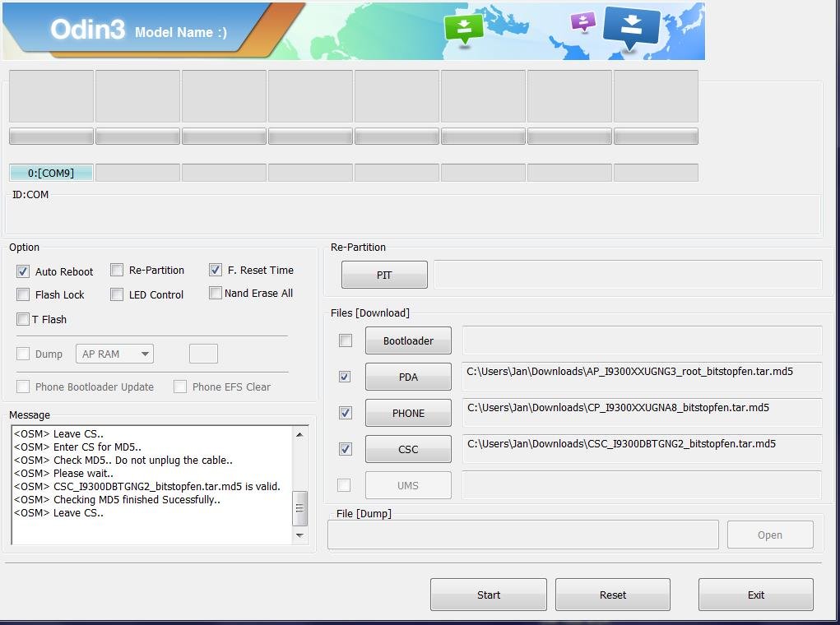Select a CSC file with the CSC button
Screen dimensions: 840x625
pyautogui.click(x=408, y=449)
